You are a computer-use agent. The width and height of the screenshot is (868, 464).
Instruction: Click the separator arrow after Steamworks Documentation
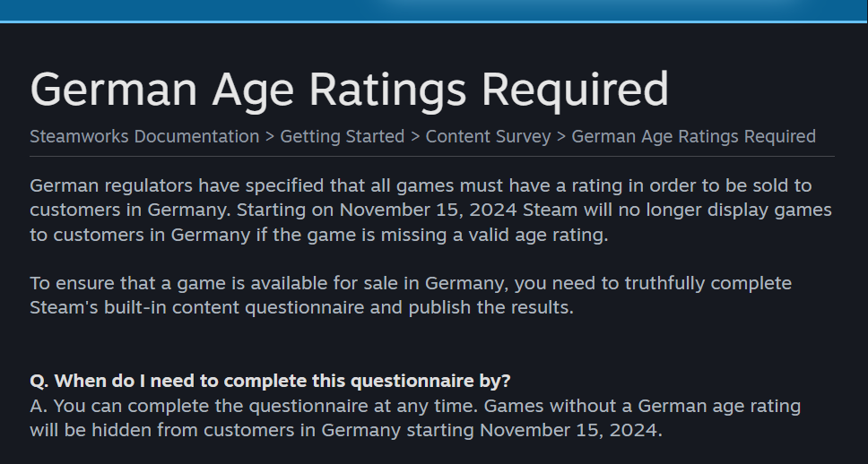(x=270, y=136)
